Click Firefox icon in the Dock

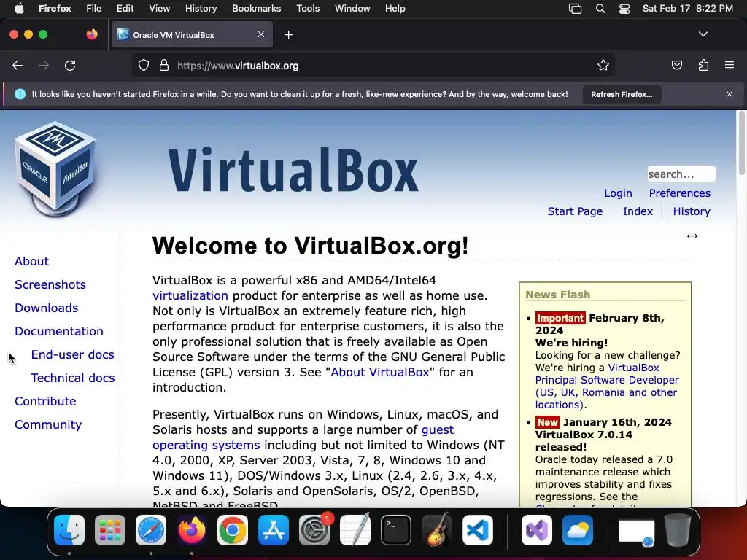tap(192, 530)
